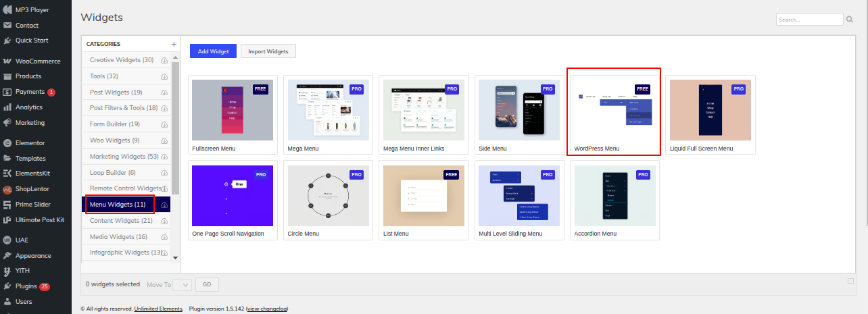The width and height of the screenshot is (868, 314).
Task: Click the Users person icon
Action: click(7, 302)
